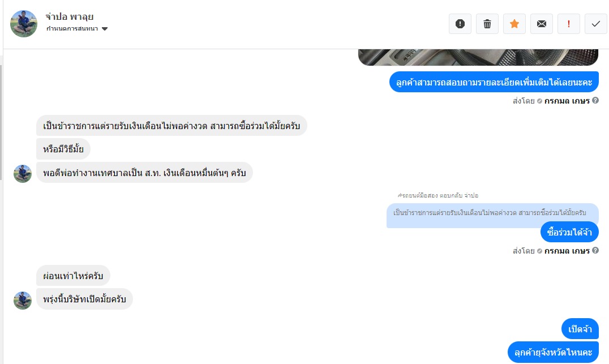Mark as unread with envelope icon
609x364 pixels.
click(542, 24)
